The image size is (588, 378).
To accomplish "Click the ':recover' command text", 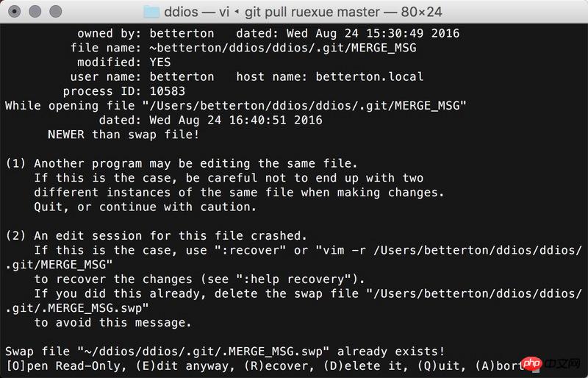I will click(x=251, y=250).
